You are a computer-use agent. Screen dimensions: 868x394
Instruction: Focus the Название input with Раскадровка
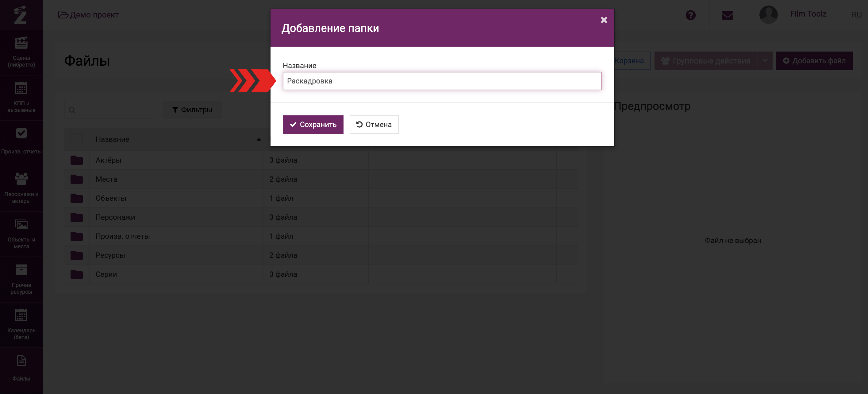442,81
